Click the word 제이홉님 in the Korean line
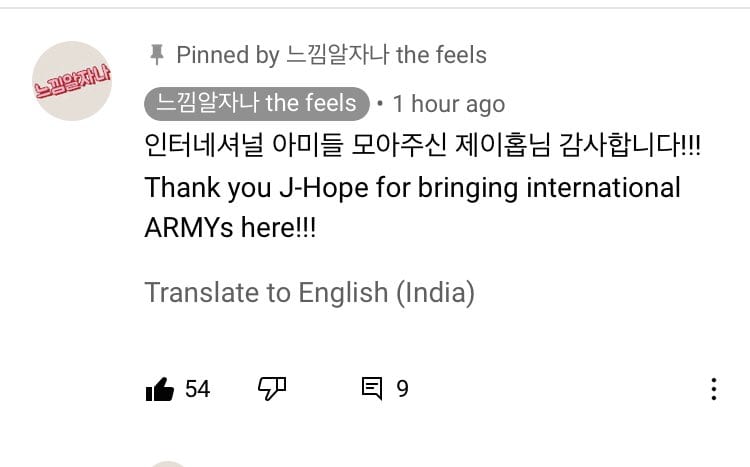 (503, 145)
